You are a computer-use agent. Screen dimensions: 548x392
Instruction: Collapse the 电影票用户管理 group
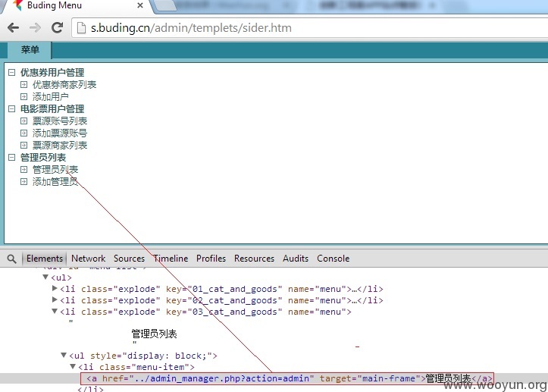click(12, 108)
